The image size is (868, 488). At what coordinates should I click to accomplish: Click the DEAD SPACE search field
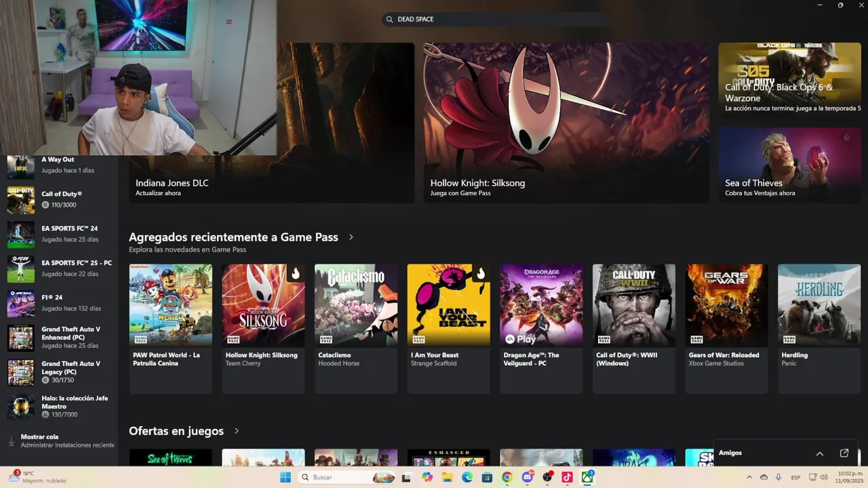pos(496,19)
